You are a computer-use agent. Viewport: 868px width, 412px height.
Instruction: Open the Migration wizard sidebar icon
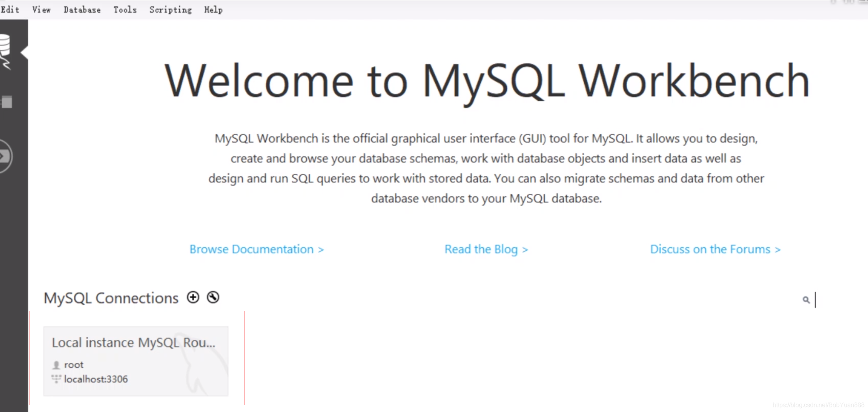click(5, 156)
